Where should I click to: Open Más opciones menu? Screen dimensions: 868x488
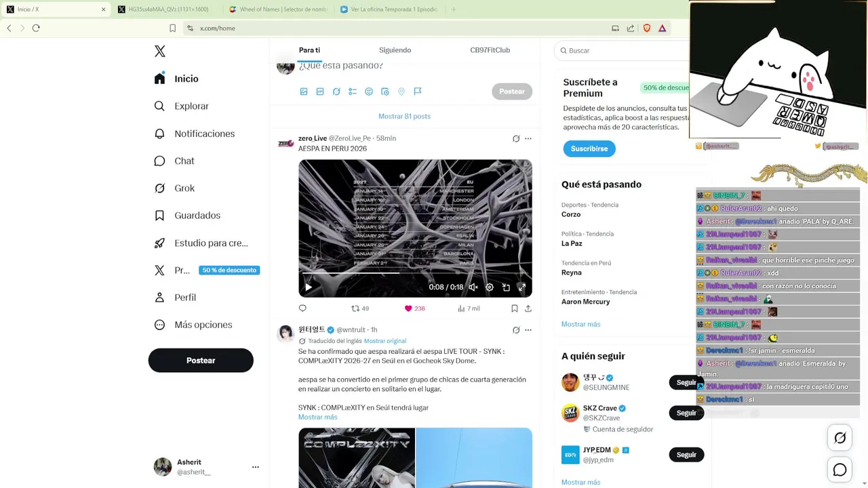[x=193, y=325]
